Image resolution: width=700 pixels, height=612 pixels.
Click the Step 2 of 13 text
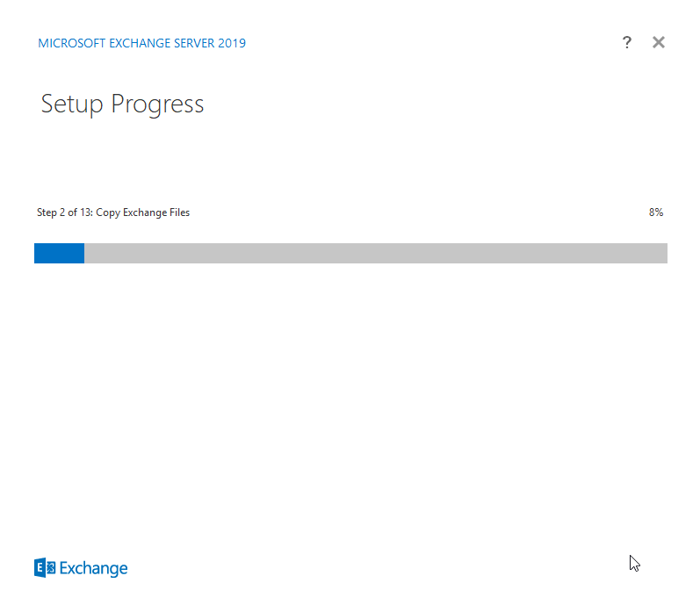pos(65,212)
